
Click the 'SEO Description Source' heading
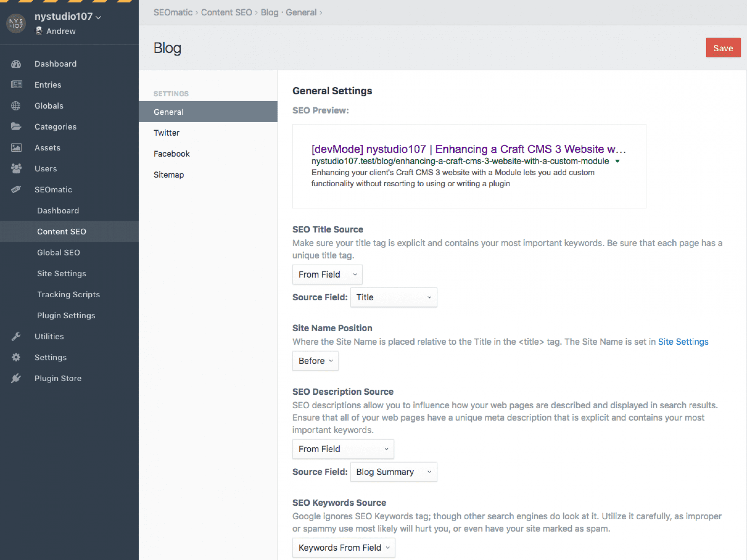click(x=343, y=392)
